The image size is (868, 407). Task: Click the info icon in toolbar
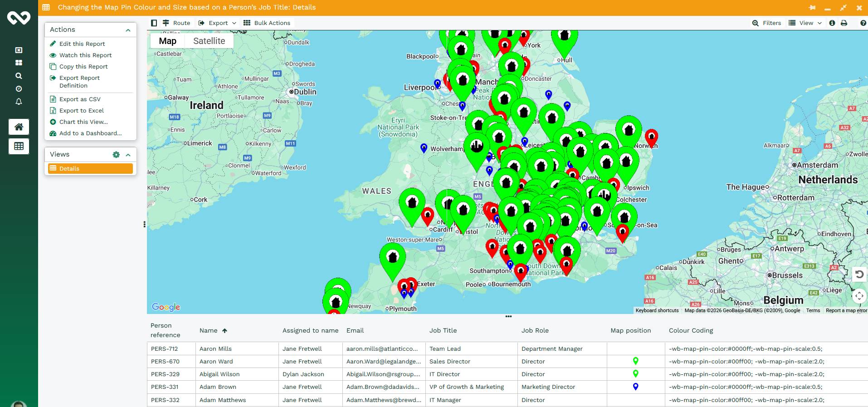point(832,23)
